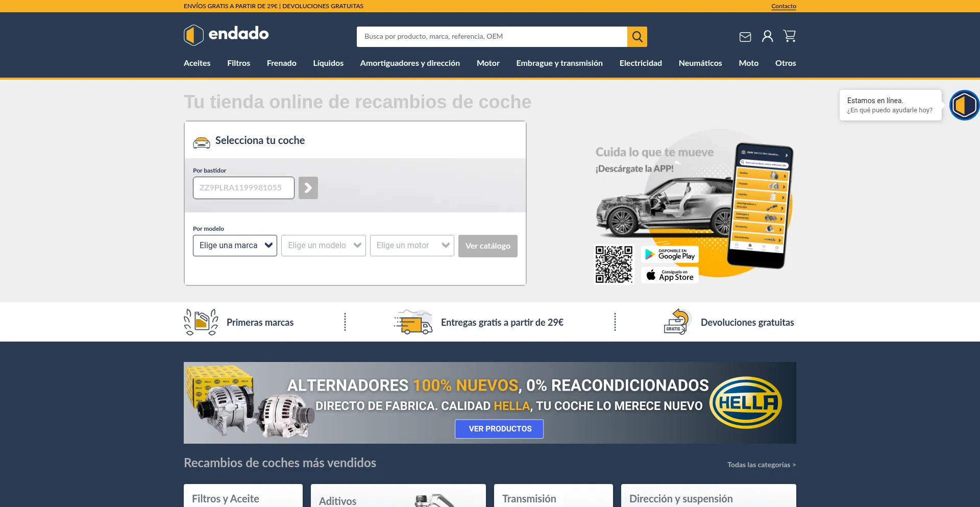Screen dimensions: 980x507
Task: Click the car icon beside Selecciona tu coche
Action: [202, 142]
